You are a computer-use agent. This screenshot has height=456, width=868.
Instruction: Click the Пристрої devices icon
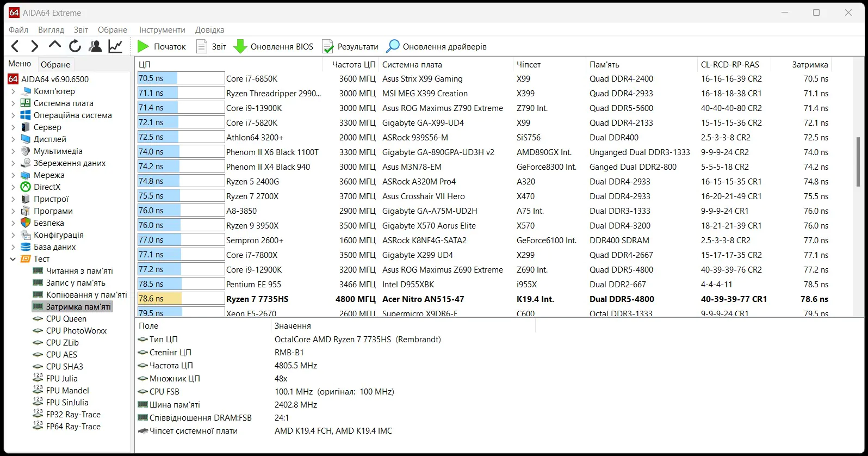[x=25, y=199]
